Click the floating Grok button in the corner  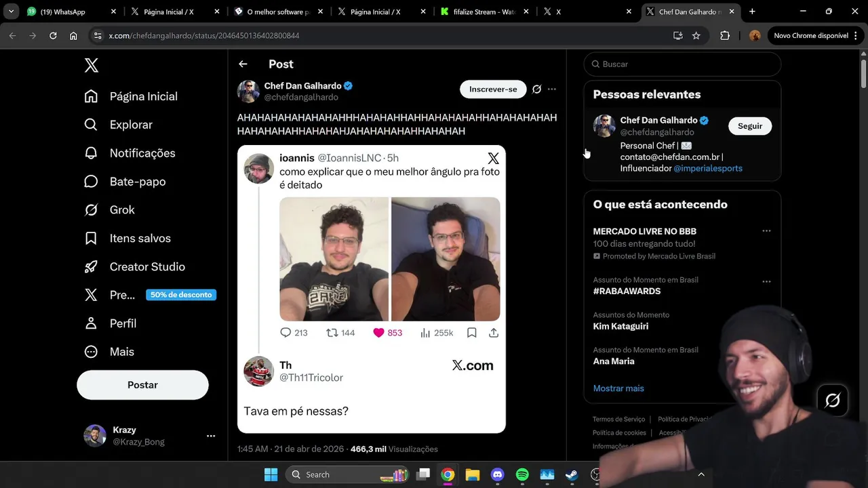[x=832, y=401]
